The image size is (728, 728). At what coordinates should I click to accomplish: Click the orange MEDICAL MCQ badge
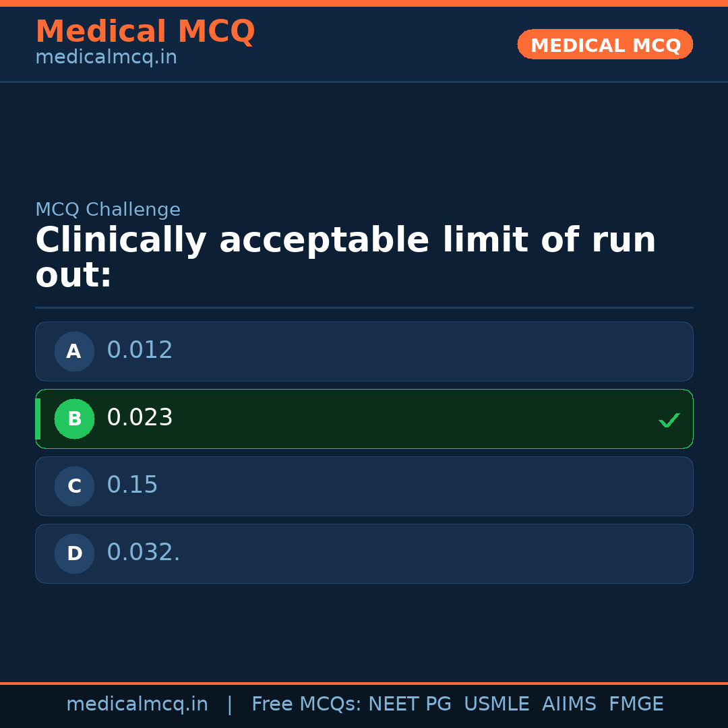(605, 44)
